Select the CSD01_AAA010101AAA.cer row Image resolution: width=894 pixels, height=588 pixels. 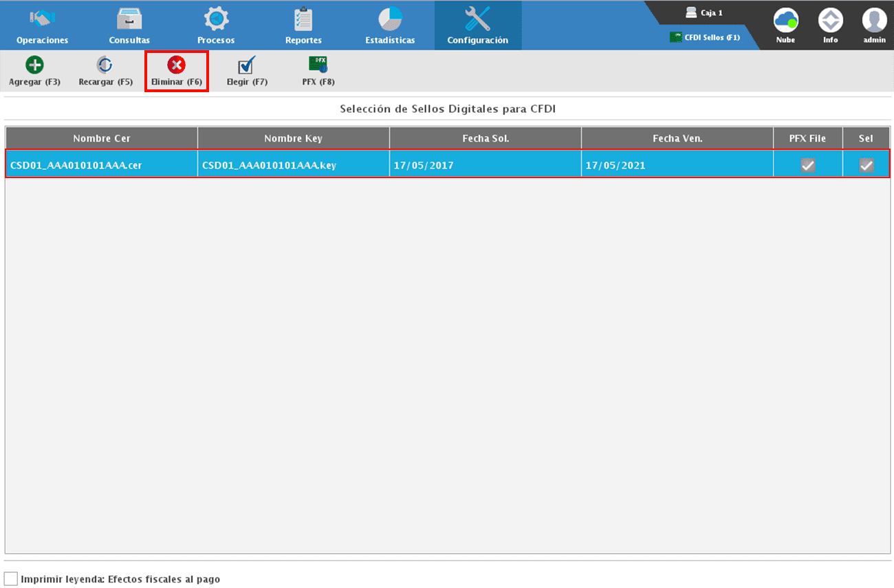(102, 165)
